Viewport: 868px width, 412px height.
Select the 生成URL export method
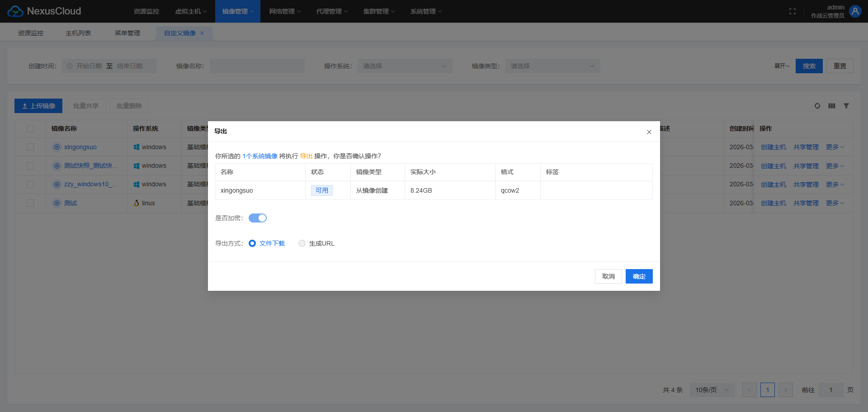click(x=302, y=243)
